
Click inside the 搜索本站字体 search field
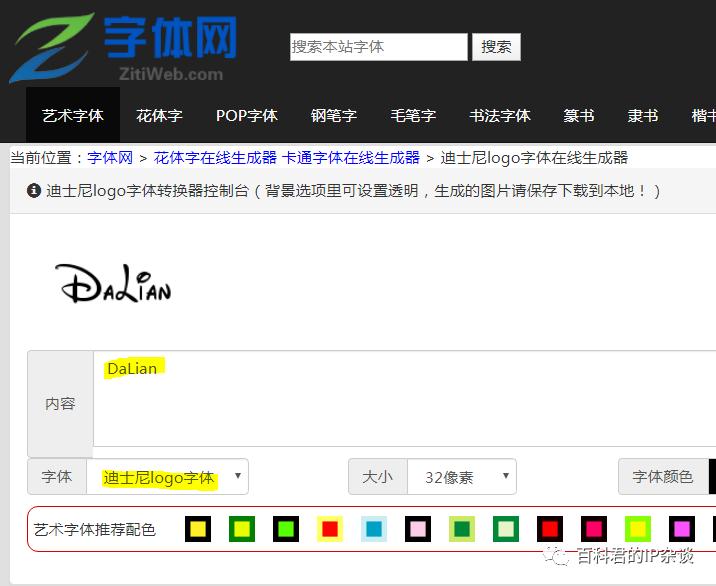(x=379, y=47)
